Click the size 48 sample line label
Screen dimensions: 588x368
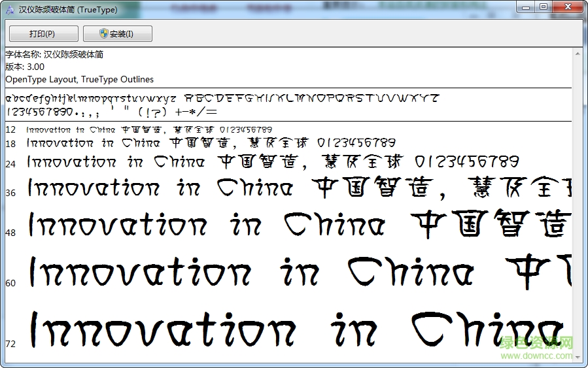point(10,233)
